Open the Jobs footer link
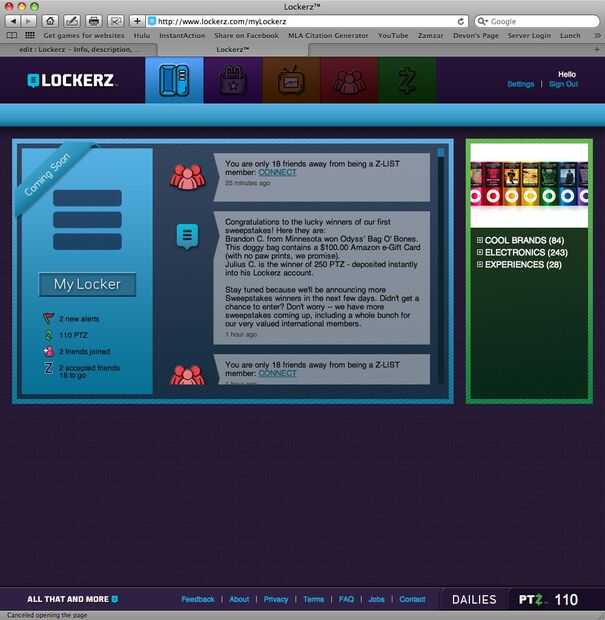Screen dimensions: 605x620 376,599
